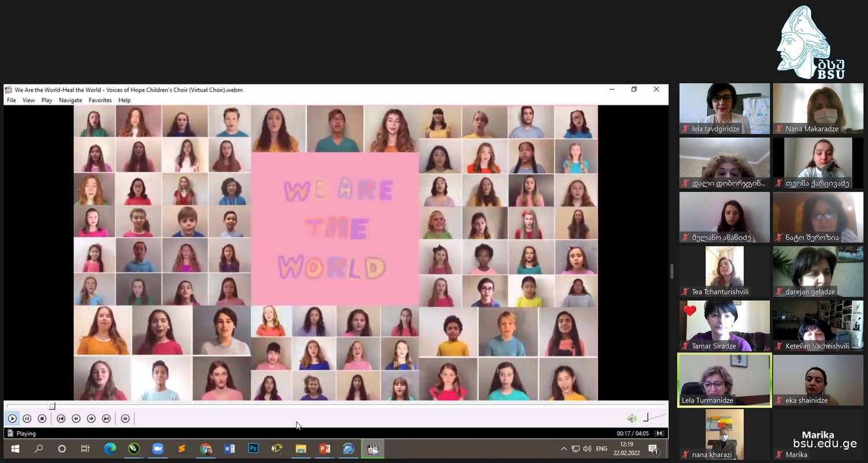Stop the video with the Stop button
This screenshot has height=463, width=868.
[42, 418]
